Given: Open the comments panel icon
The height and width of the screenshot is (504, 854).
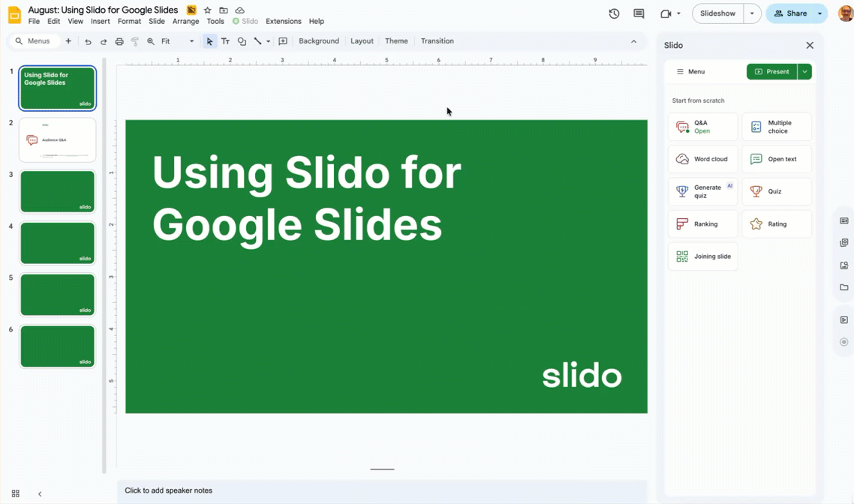Looking at the screenshot, I should (639, 13).
